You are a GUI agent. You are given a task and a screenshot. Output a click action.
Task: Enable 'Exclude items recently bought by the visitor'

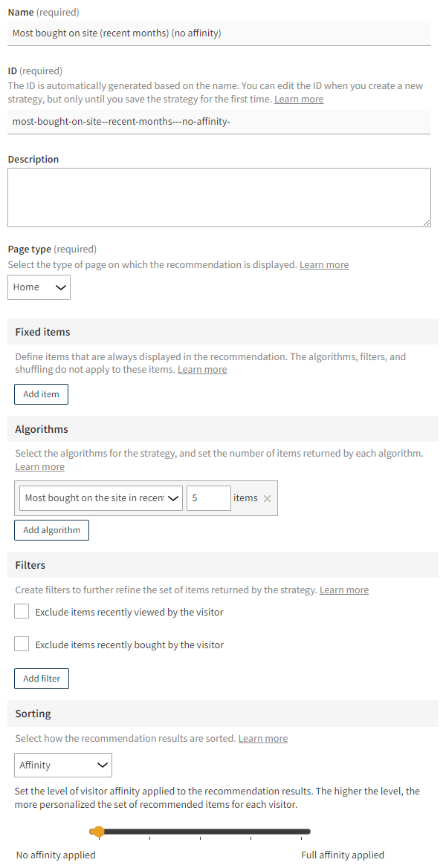point(21,643)
